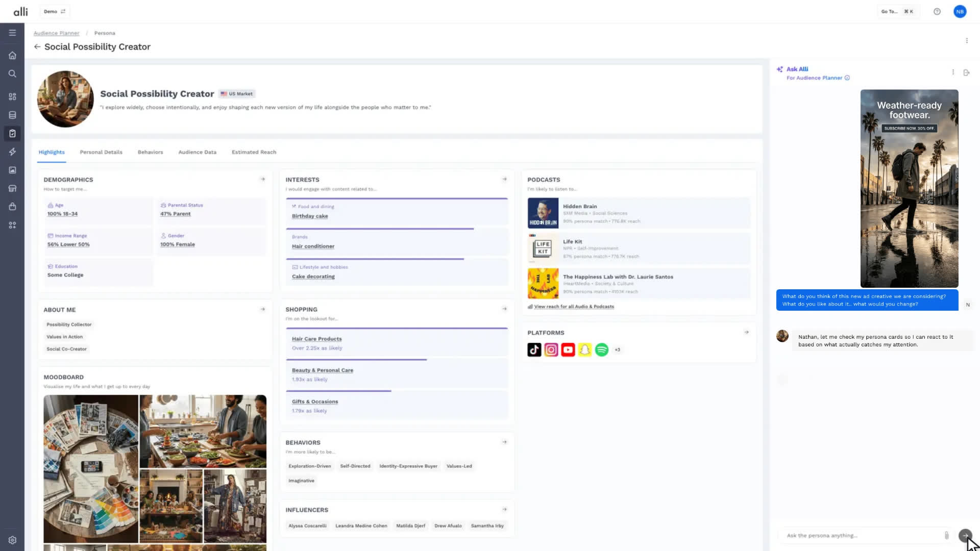Image resolution: width=980 pixels, height=551 pixels.
Task: Open the search icon in sidebar
Action: pyautogui.click(x=12, y=74)
